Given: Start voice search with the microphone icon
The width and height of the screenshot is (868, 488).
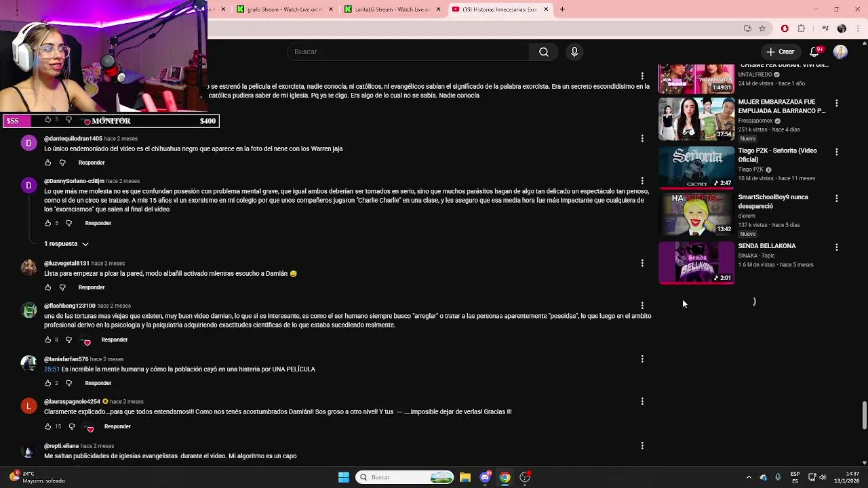Looking at the screenshot, I should 574,52.
